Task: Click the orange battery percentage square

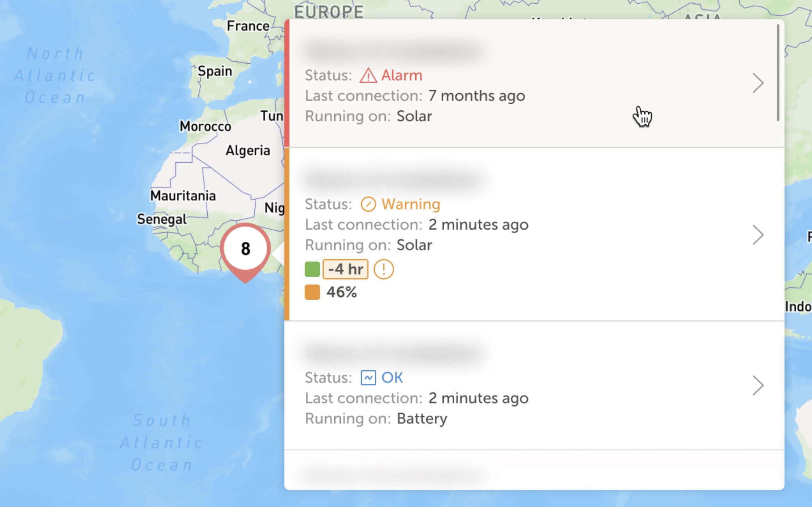Action: [x=311, y=291]
